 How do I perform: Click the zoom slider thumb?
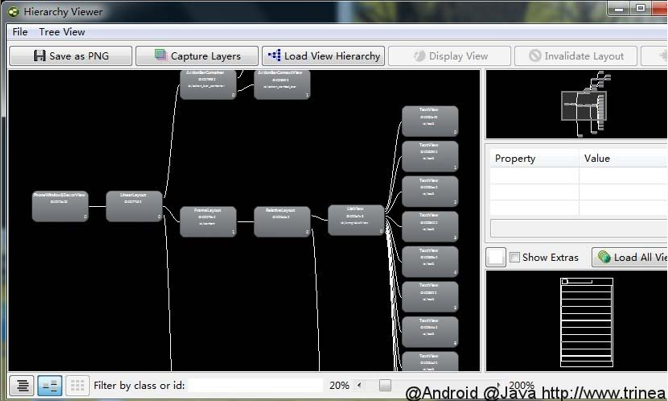pyautogui.click(x=385, y=385)
